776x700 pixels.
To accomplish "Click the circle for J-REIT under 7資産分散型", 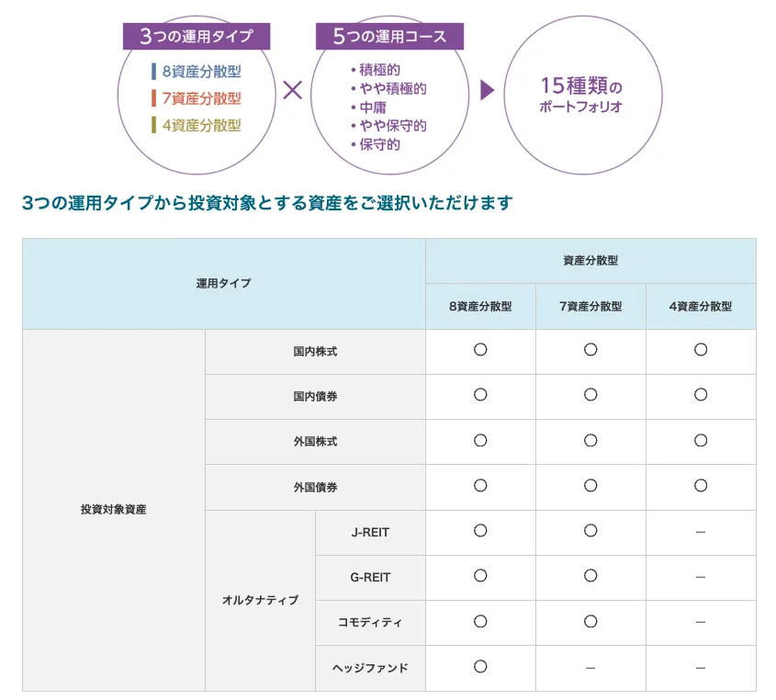I will tap(590, 531).
